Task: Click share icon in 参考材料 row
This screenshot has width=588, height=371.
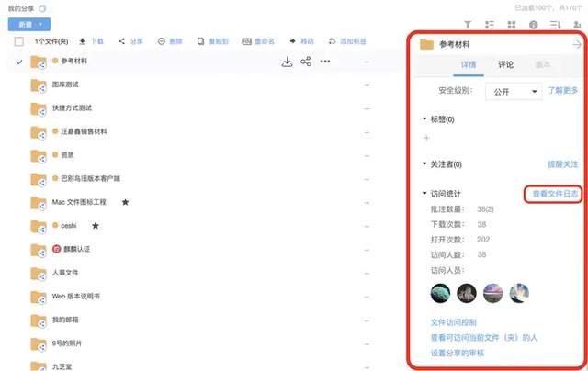Action: [x=306, y=62]
